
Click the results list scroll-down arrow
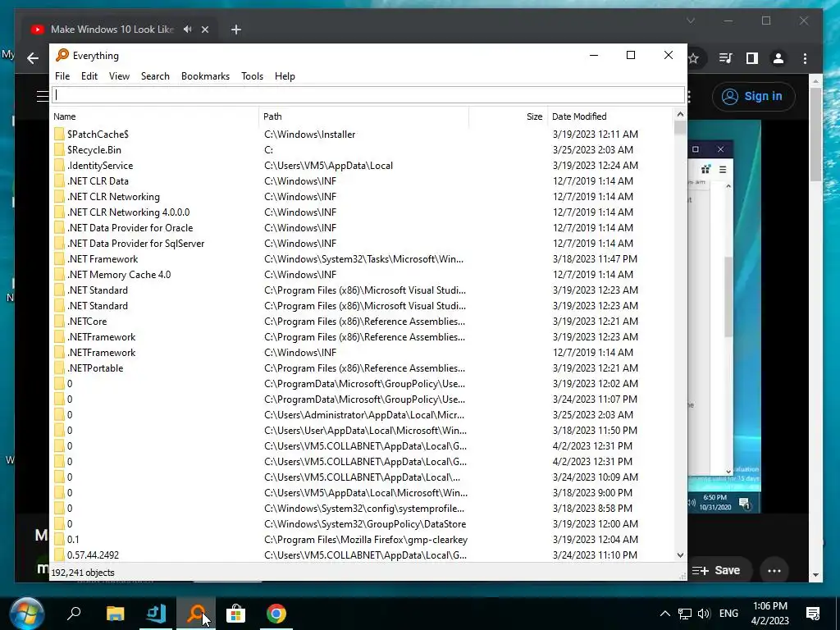pos(680,555)
